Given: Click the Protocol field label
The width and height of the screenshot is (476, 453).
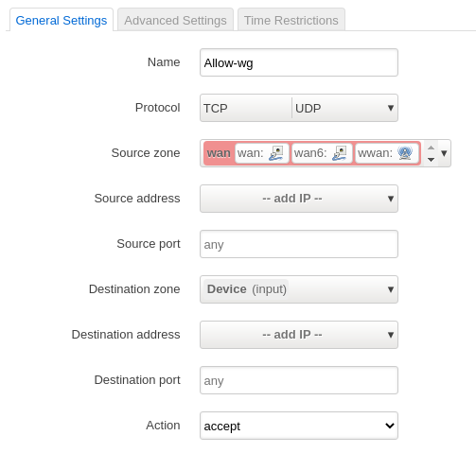Looking at the screenshot, I should tap(157, 108).
